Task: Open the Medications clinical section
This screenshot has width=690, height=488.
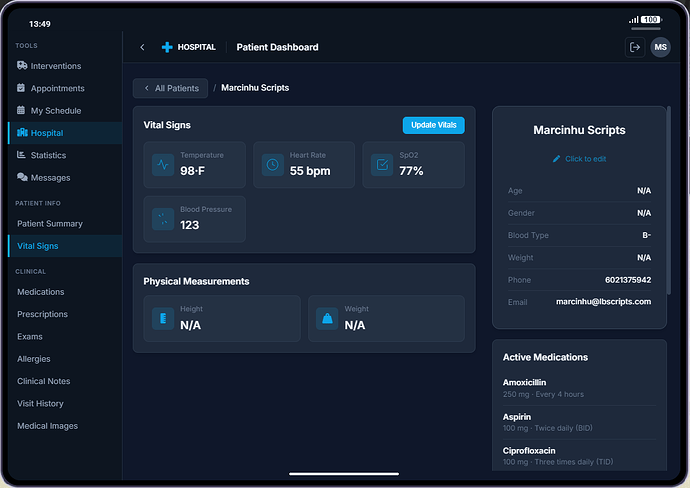Action: pos(41,292)
